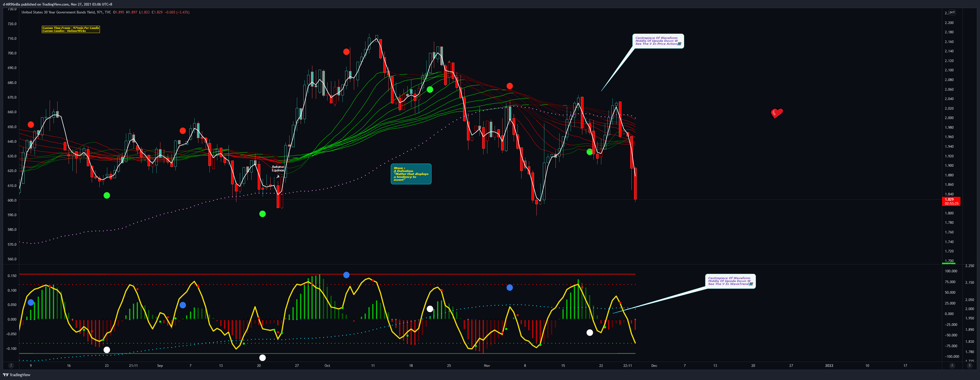The image size is (980, 380).
Task: Click the 2022 label on the time axis
Action: pyautogui.click(x=829, y=366)
